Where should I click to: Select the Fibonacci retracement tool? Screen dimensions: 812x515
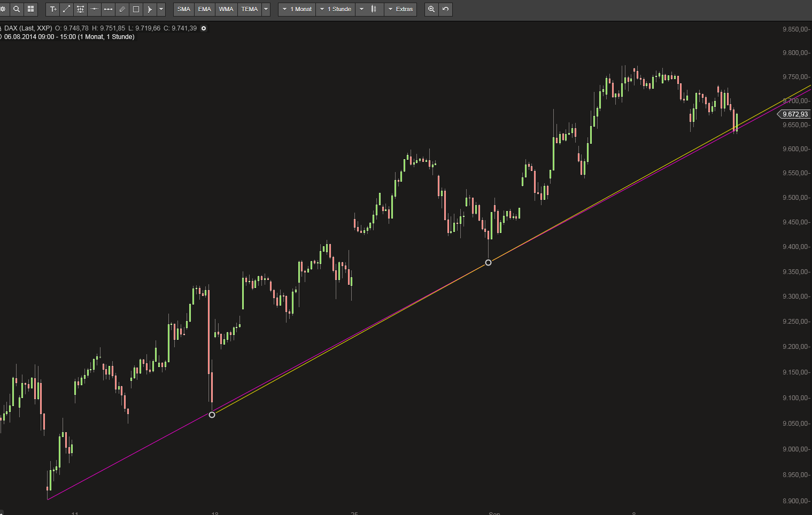point(80,9)
